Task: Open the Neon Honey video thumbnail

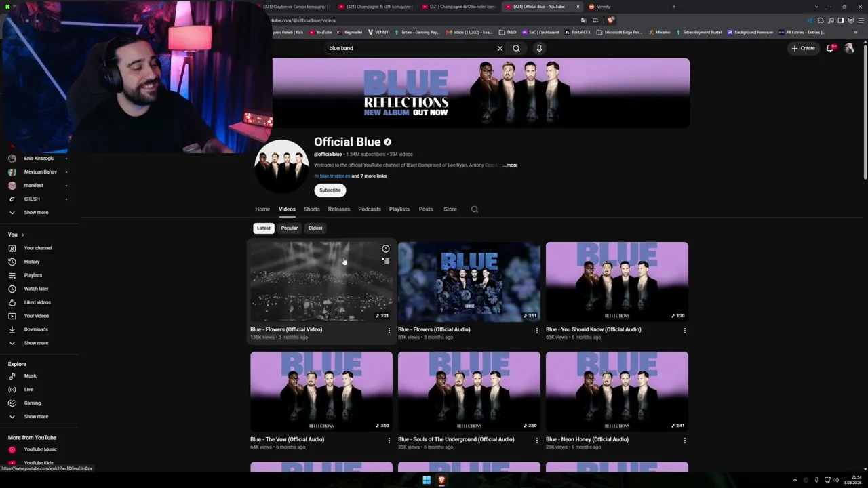Action: (617, 391)
